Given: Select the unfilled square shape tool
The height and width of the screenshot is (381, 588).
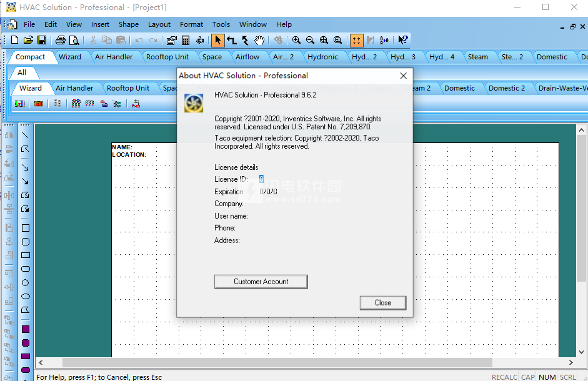Looking at the screenshot, I should [26, 228].
